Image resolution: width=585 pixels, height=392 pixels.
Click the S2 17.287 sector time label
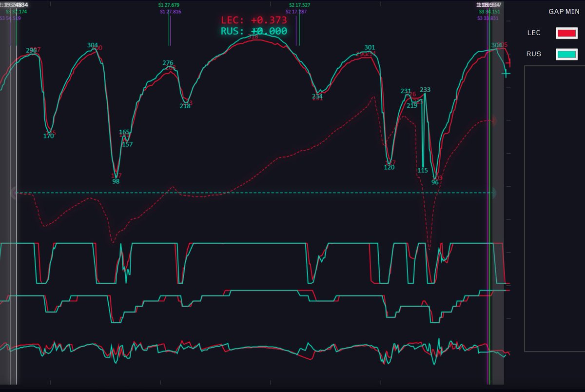click(x=296, y=11)
